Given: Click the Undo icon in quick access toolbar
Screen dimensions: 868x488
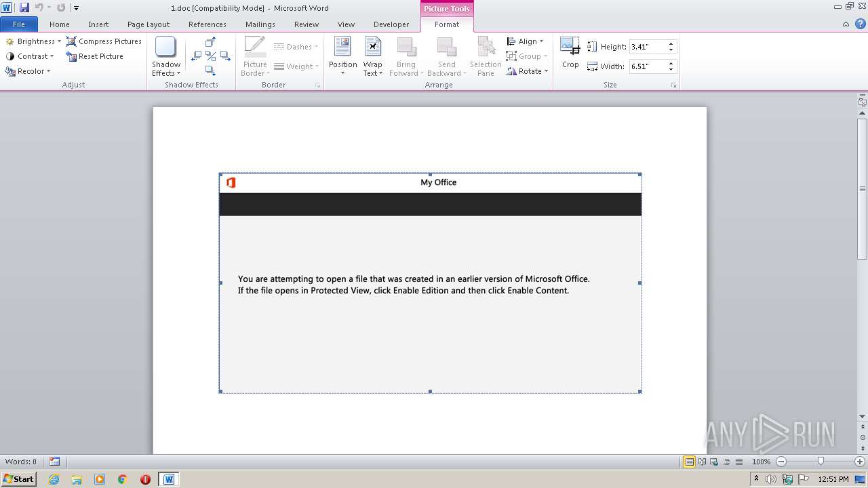Looking at the screenshot, I should pyautogui.click(x=39, y=7).
